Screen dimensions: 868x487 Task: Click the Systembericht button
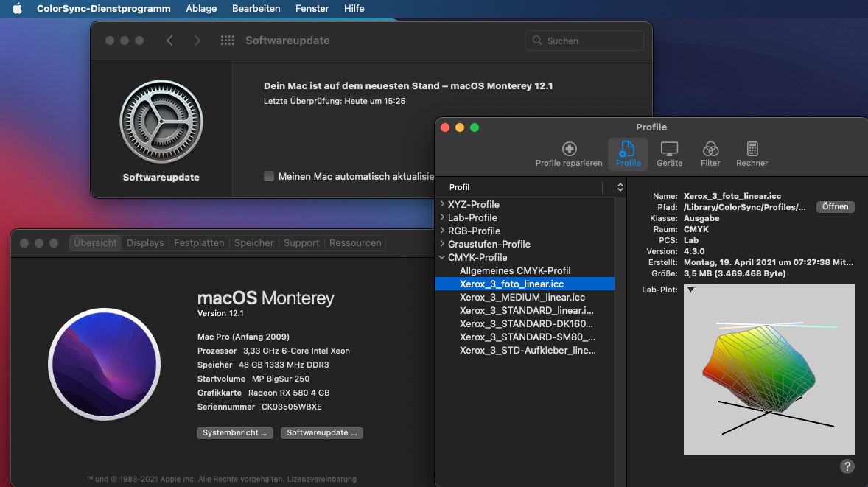[234, 432]
